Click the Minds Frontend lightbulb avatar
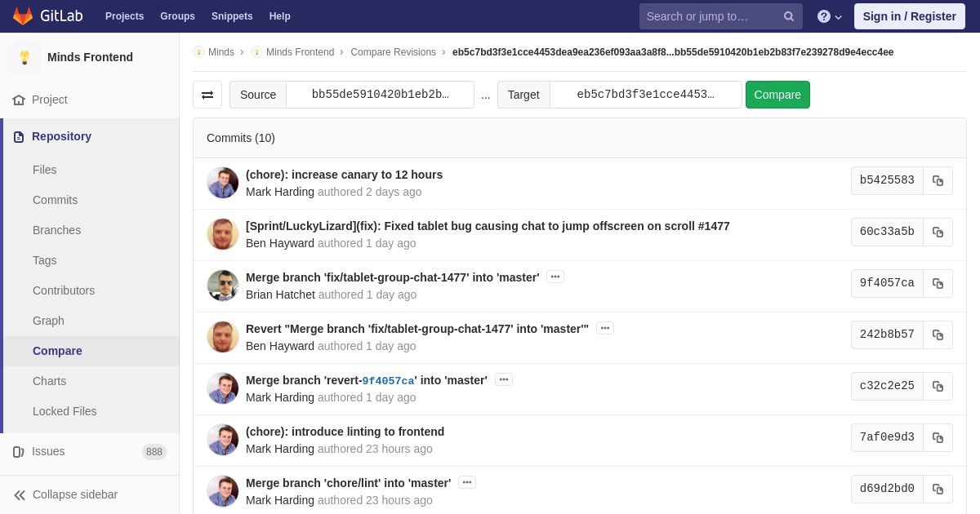The width and height of the screenshot is (980, 514). (x=24, y=57)
